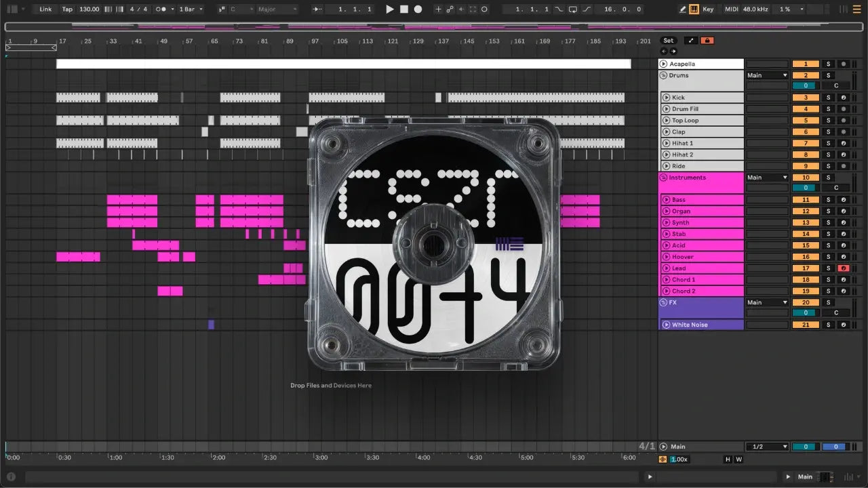Select the White Noise track header
Screen dimensions: 868x488
[x=705, y=325]
